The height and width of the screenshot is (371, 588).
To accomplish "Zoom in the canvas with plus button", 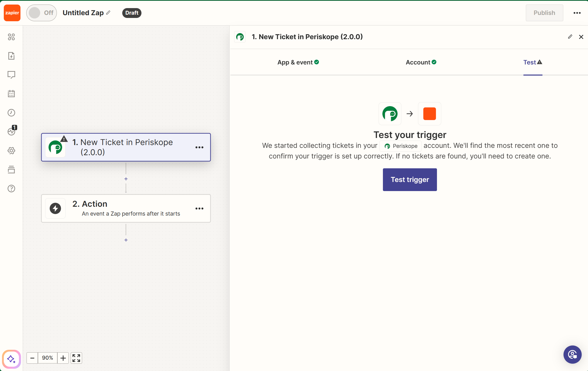I will click(x=63, y=358).
